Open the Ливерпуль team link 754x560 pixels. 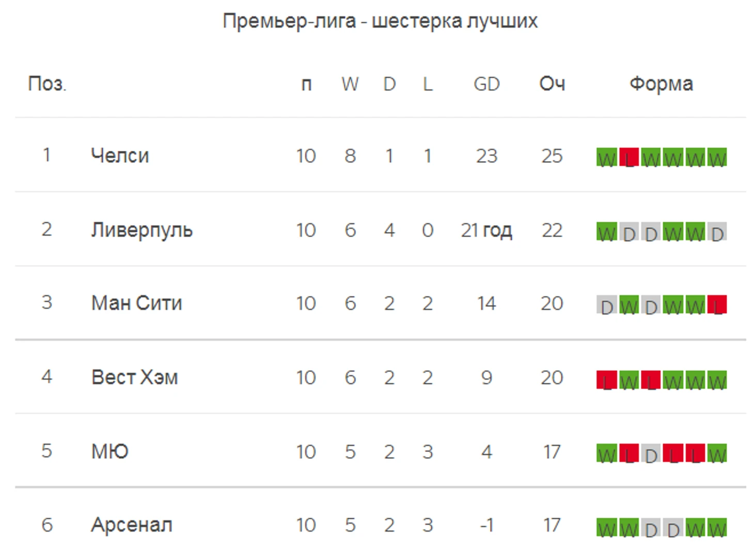point(142,230)
